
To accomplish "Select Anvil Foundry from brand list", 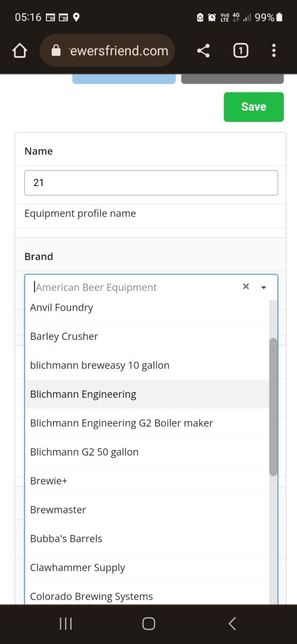I will click(147, 308).
